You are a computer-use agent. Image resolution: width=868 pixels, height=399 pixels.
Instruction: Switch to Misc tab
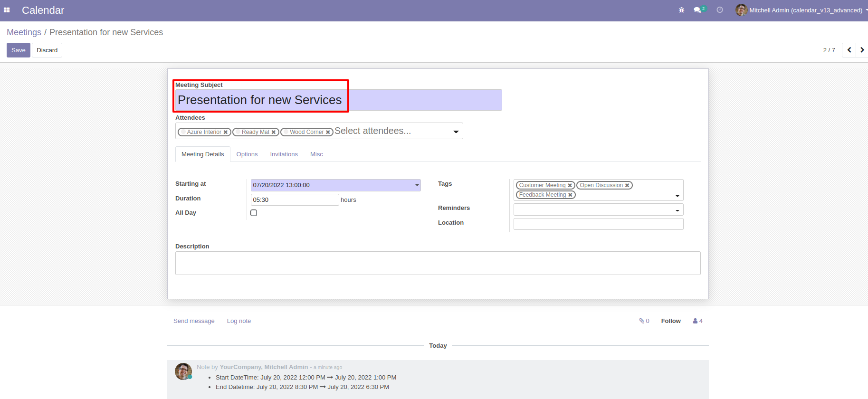point(316,154)
